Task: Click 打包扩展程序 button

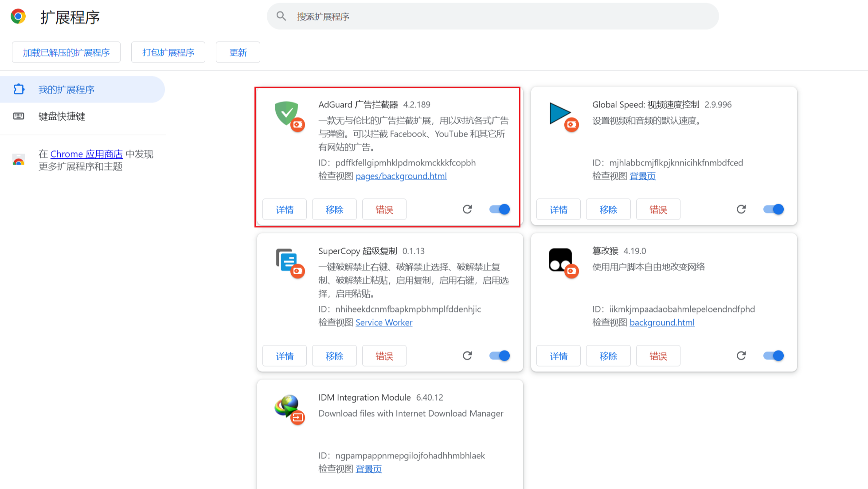Action: (168, 52)
